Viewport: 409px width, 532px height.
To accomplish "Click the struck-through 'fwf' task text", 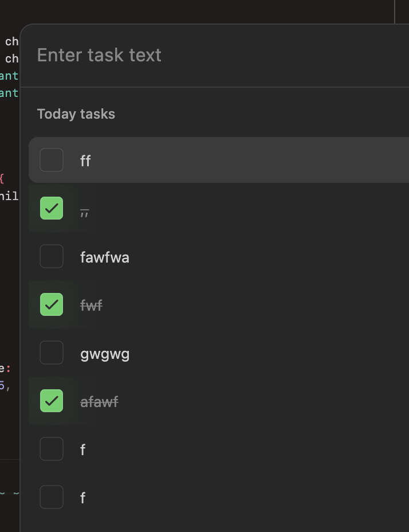I will [x=91, y=306].
